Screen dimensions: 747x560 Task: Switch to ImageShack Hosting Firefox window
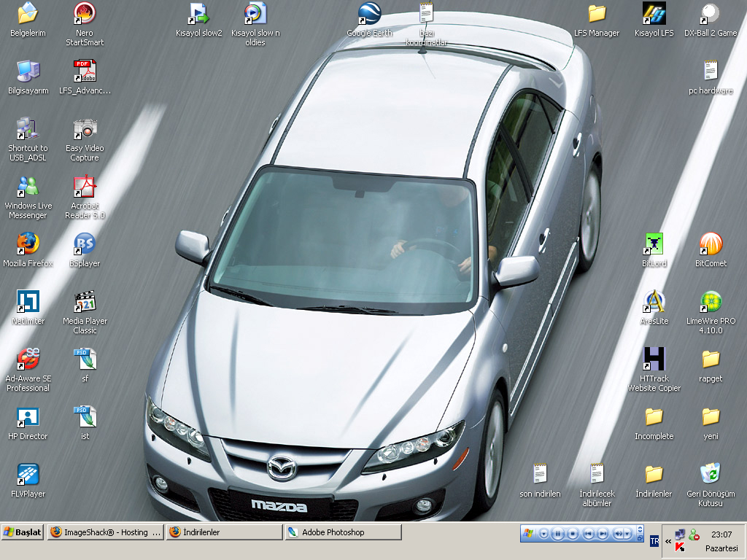pyautogui.click(x=105, y=532)
